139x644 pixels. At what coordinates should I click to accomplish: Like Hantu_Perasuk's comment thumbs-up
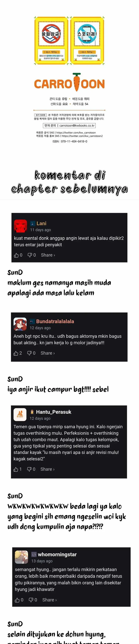(16, 469)
